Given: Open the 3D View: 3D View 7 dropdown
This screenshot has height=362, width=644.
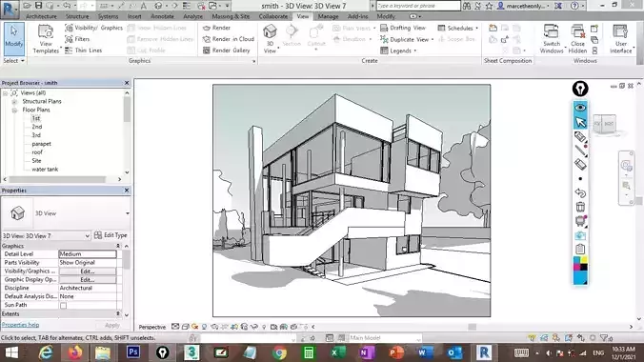Looking at the screenshot, I should tap(46, 236).
